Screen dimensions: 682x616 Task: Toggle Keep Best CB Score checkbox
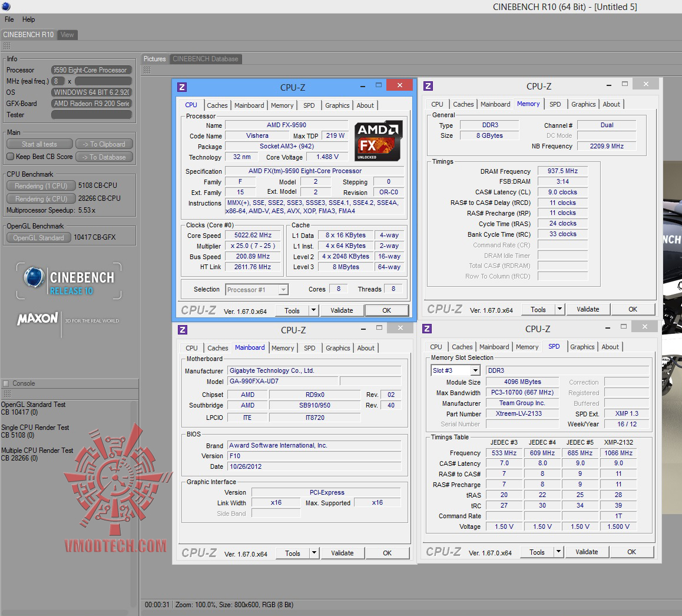coord(11,156)
